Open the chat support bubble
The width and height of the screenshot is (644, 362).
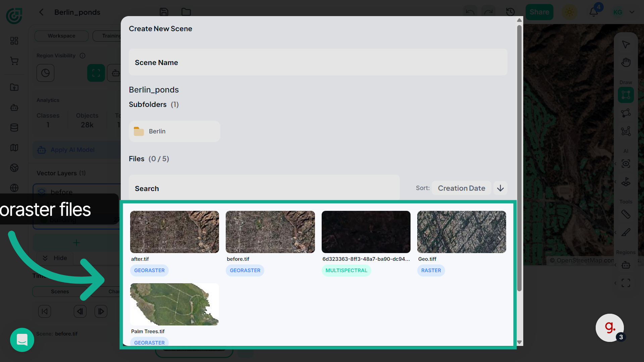22,340
